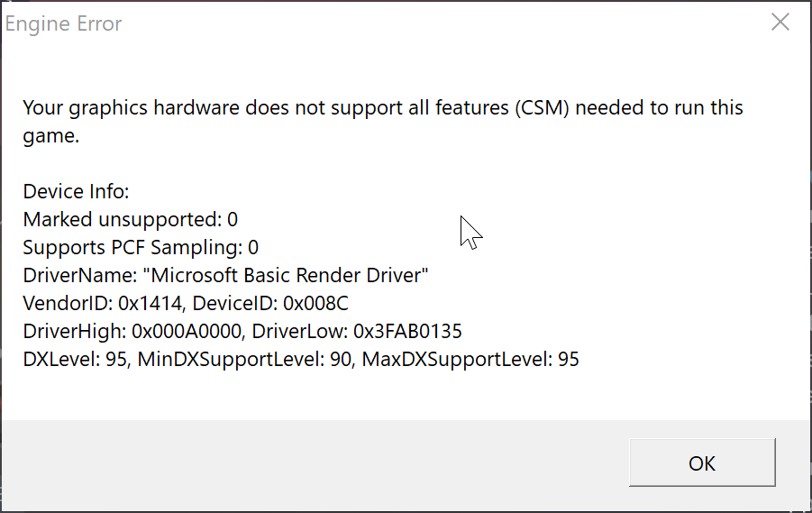Click the "MinDXSupportLevel: 90" text

(244, 359)
